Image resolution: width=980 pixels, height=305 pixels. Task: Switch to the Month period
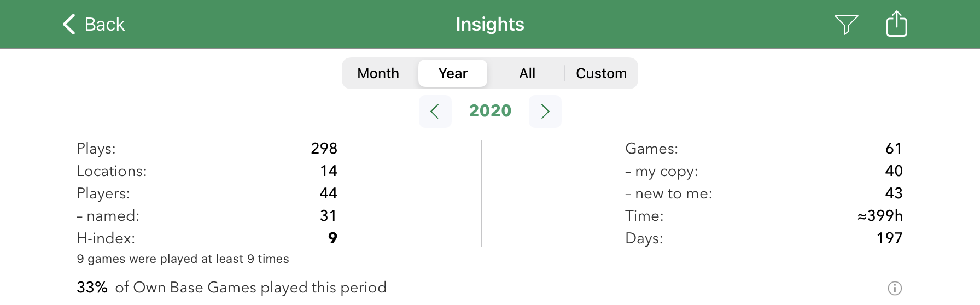[378, 73]
